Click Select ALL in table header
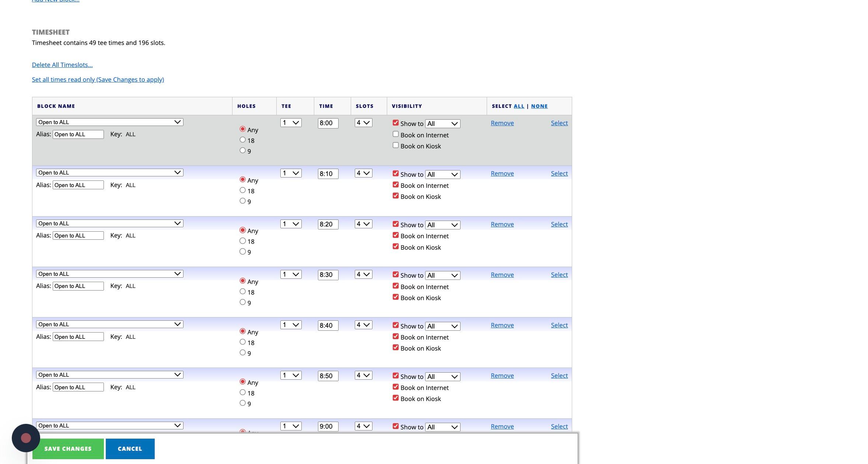Image resolution: width=868 pixels, height=464 pixels. pos(519,106)
